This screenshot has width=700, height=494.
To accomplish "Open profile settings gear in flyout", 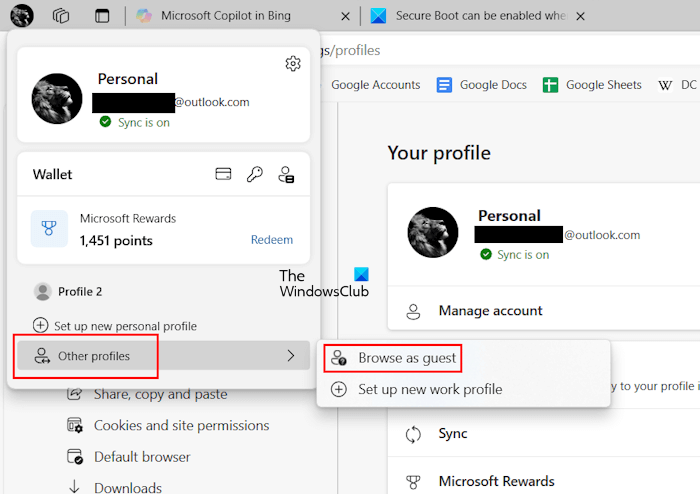I will coord(293,64).
